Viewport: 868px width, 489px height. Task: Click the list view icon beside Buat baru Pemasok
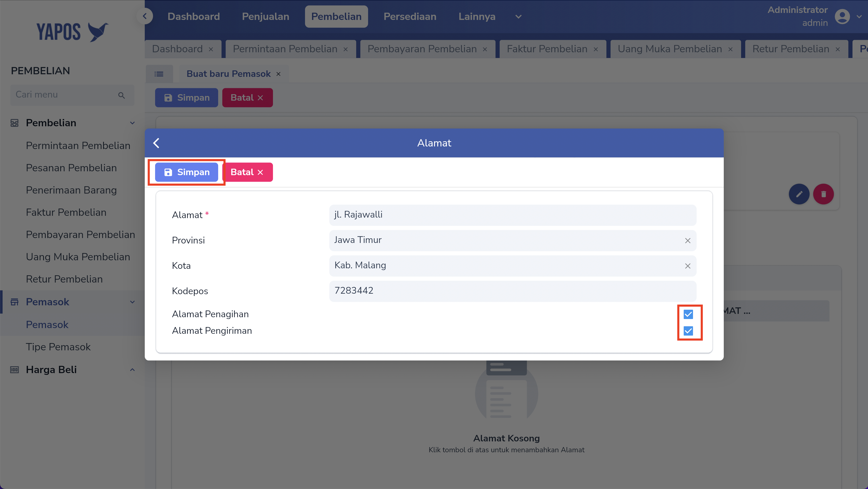tap(159, 74)
